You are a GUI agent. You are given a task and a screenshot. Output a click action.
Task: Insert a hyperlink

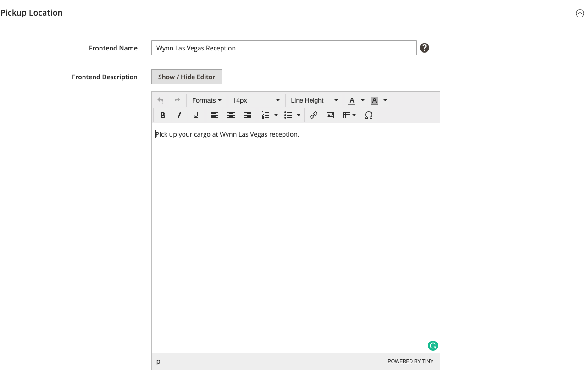(314, 115)
